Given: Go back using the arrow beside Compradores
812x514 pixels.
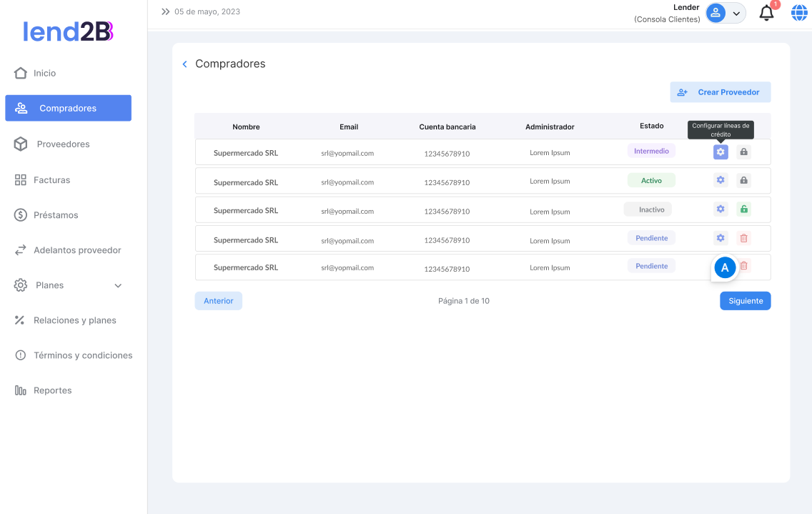Looking at the screenshot, I should click(x=184, y=64).
